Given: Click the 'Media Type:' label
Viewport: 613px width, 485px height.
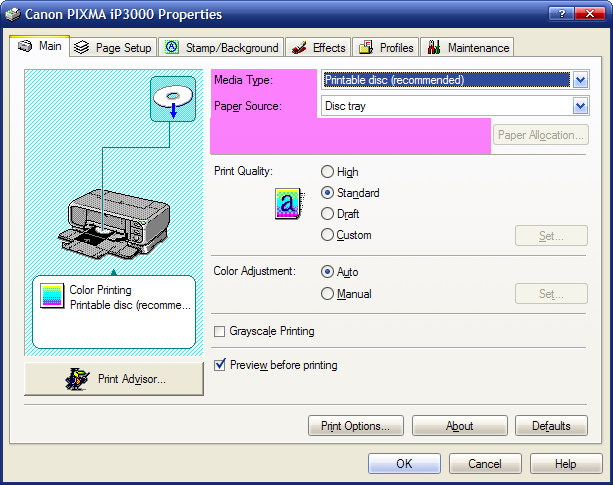Looking at the screenshot, I should point(244,80).
